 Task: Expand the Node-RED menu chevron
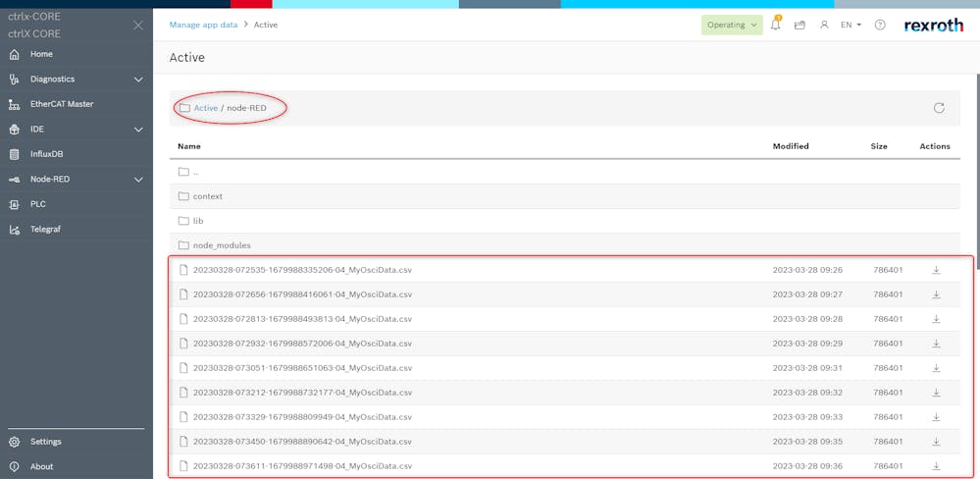tap(138, 180)
